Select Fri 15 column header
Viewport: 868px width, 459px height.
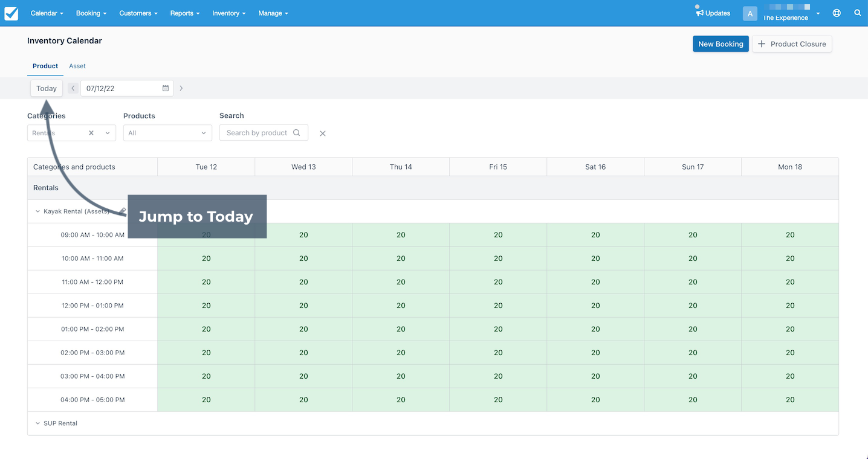point(498,167)
